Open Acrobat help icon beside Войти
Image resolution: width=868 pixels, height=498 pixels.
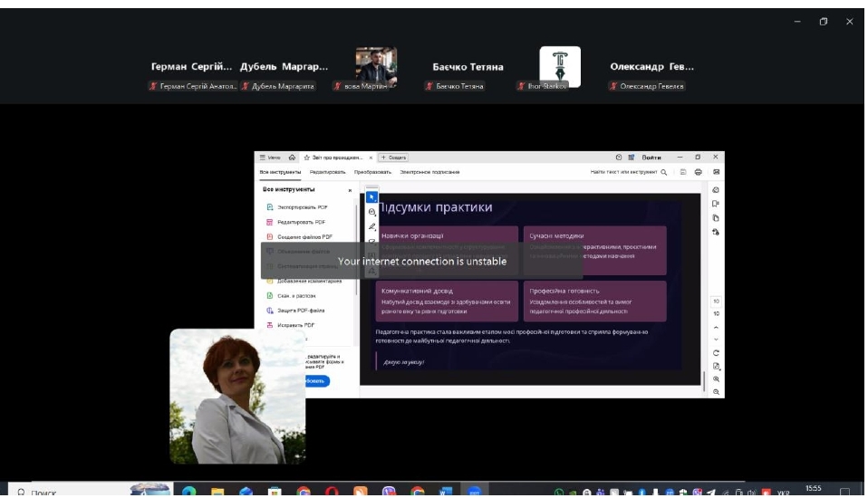tap(619, 158)
